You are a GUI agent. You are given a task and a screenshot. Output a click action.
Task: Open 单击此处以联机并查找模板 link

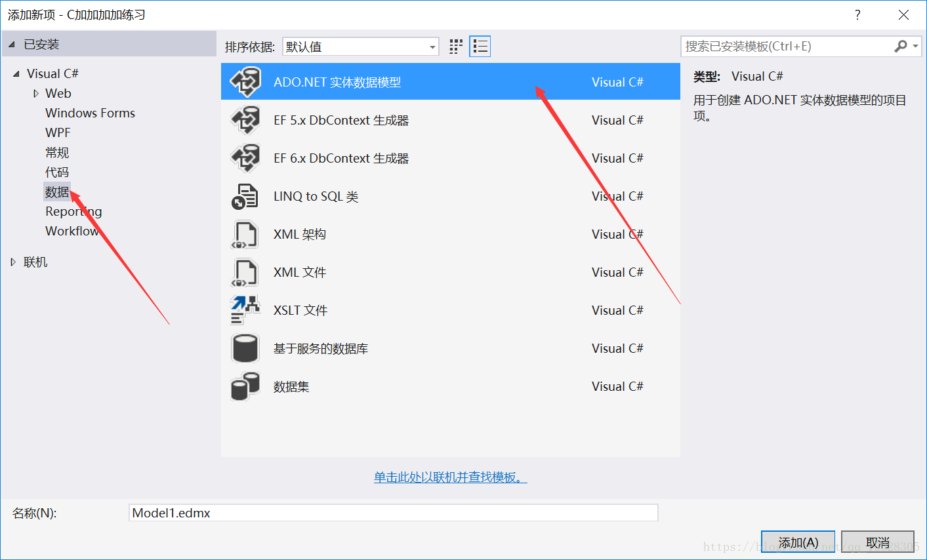[451, 477]
